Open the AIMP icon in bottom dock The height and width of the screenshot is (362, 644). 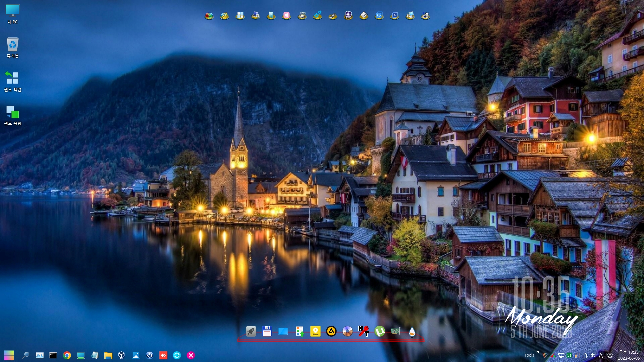331,331
